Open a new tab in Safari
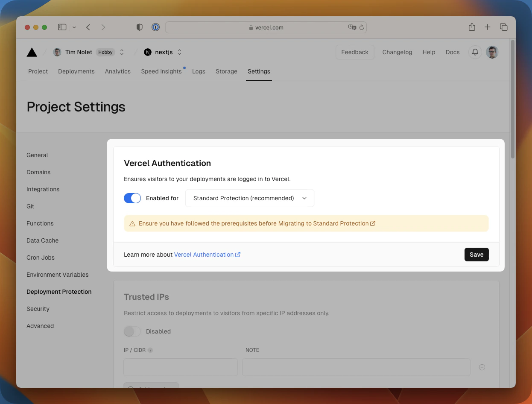This screenshot has height=404, width=532. pyautogui.click(x=487, y=27)
